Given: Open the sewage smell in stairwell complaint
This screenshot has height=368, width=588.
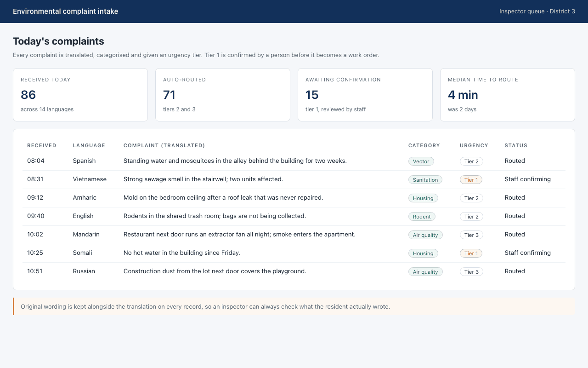Looking at the screenshot, I should click(204, 179).
